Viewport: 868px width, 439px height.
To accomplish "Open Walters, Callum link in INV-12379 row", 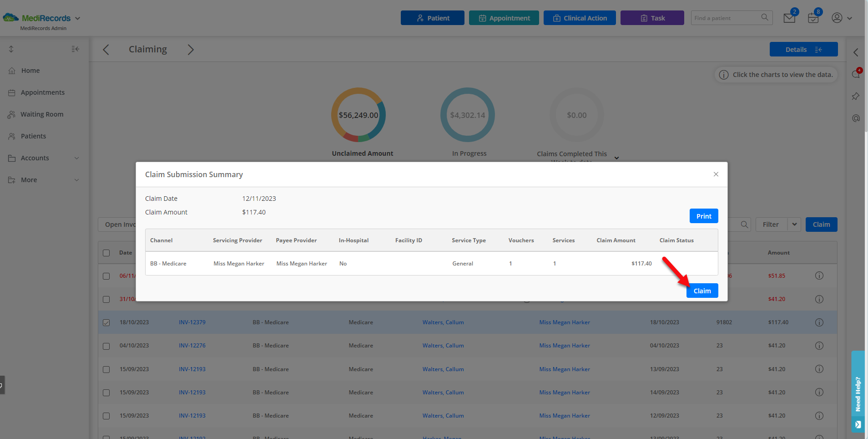I will [x=443, y=322].
